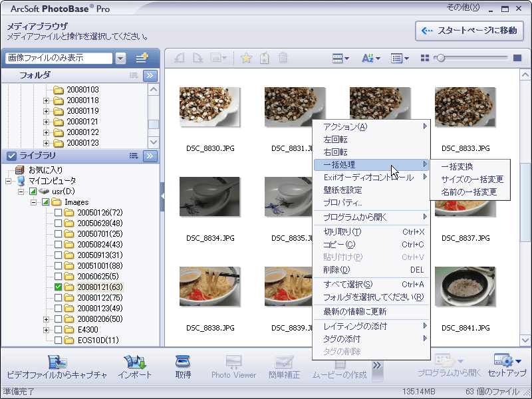Open the list details dropdown in toolbar
This screenshot has height=399, width=532.
point(400,59)
